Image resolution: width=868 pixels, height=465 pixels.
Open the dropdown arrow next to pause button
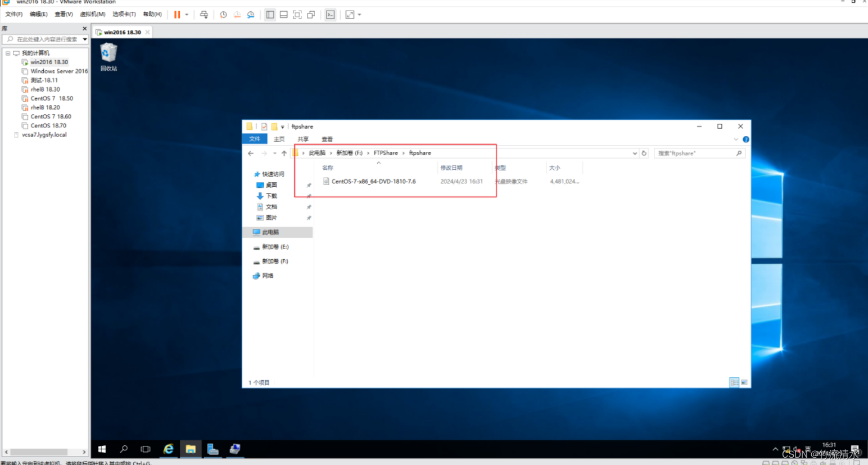pos(187,15)
